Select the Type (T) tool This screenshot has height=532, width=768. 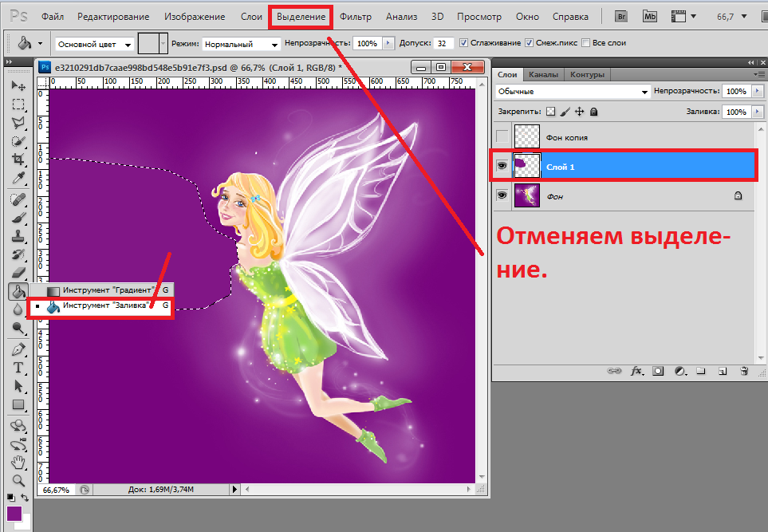tap(18, 368)
